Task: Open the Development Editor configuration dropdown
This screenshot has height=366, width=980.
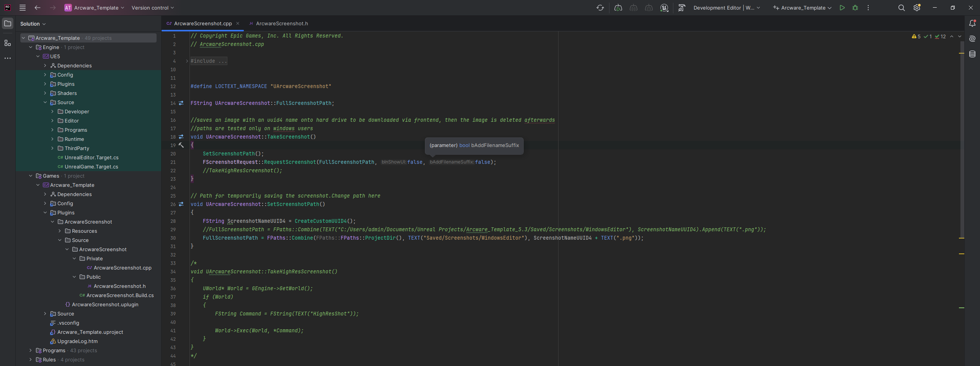Action: (x=726, y=8)
